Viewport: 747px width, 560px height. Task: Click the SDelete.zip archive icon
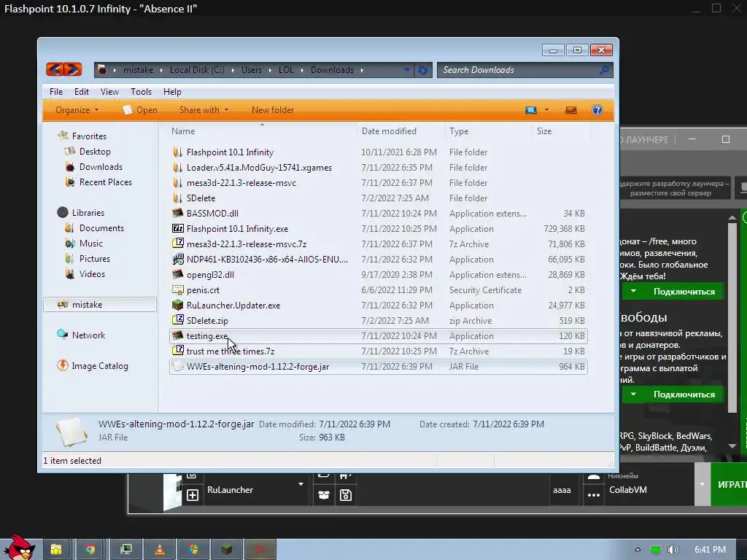[x=178, y=321]
